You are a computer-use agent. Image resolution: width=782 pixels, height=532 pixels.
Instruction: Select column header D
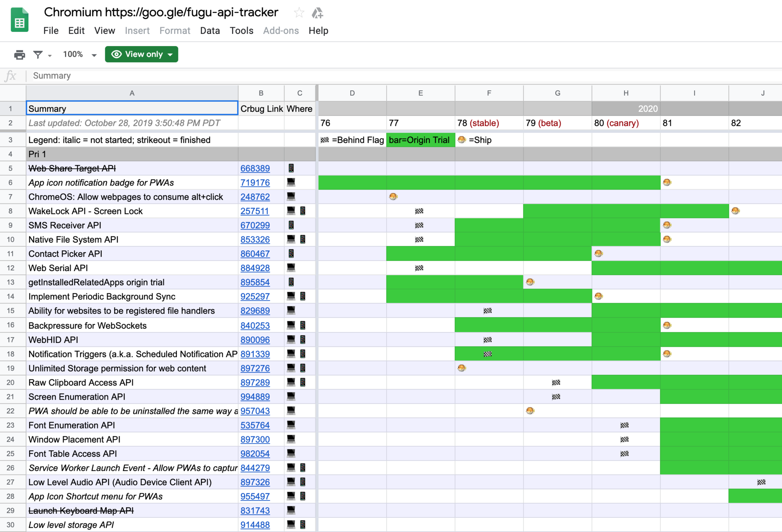pos(352,93)
